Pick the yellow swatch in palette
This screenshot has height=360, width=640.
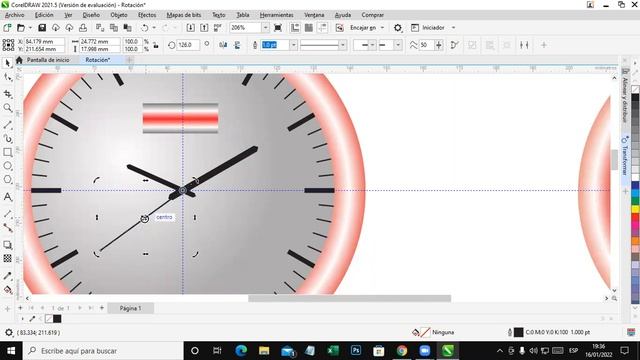pos(636,209)
